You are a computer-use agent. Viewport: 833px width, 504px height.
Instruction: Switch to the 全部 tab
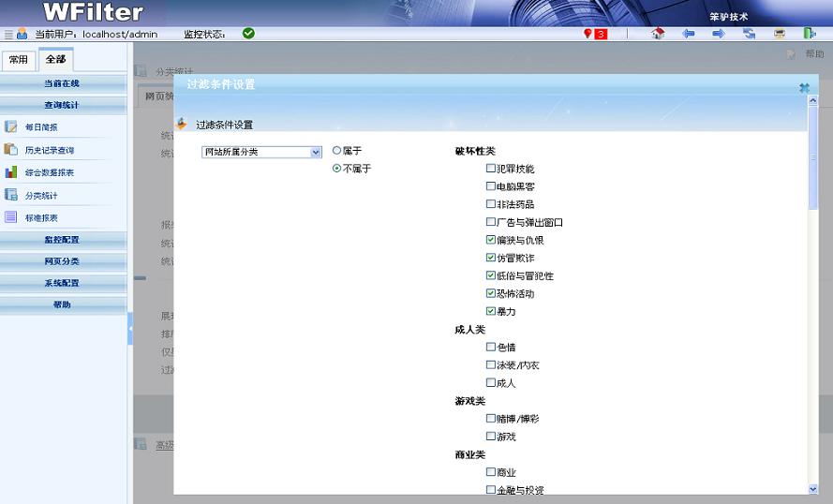[x=55, y=60]
